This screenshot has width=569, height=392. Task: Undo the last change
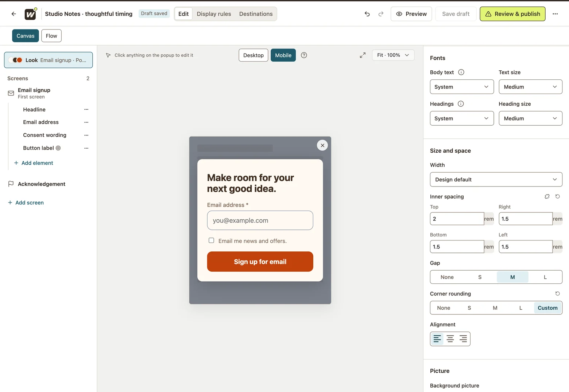click(367, 14)
